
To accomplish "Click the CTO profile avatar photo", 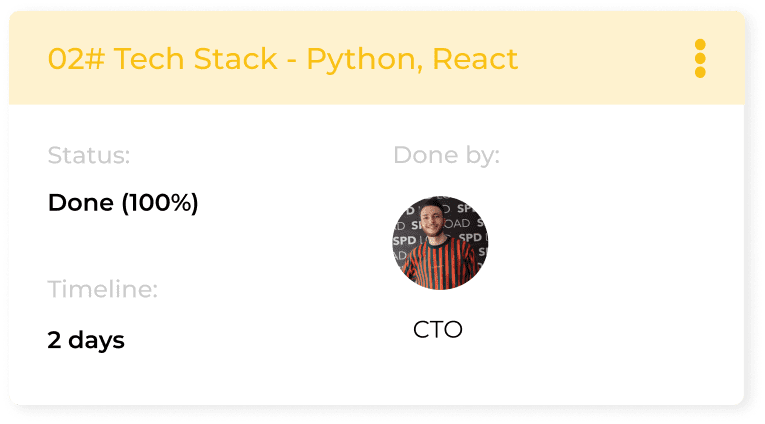I will click(x=440, y=242).
